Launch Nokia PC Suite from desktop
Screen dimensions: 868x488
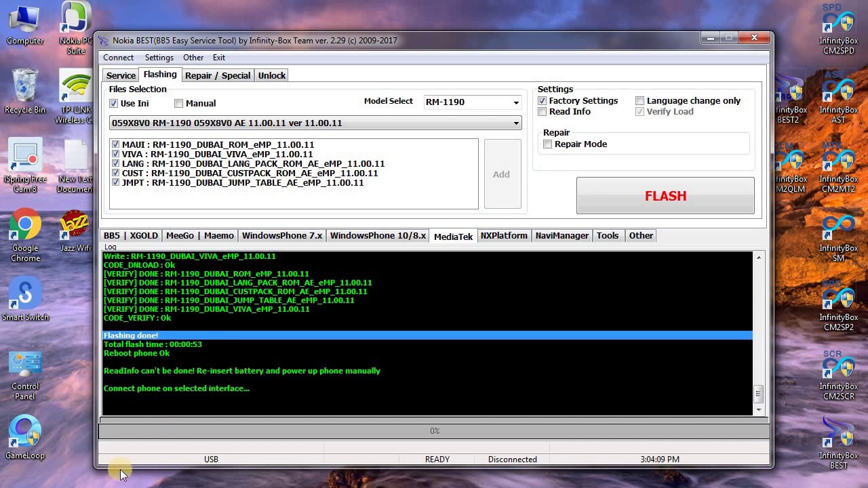(76, 27)
